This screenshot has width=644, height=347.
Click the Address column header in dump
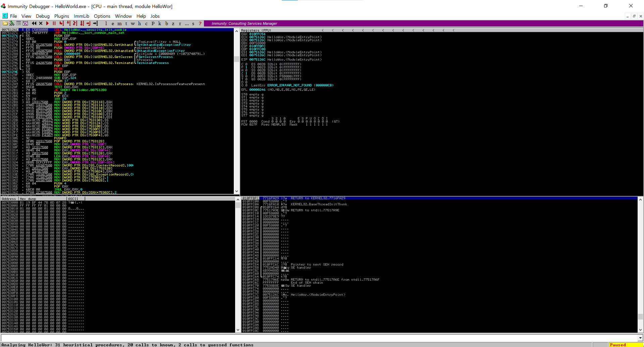10,199
